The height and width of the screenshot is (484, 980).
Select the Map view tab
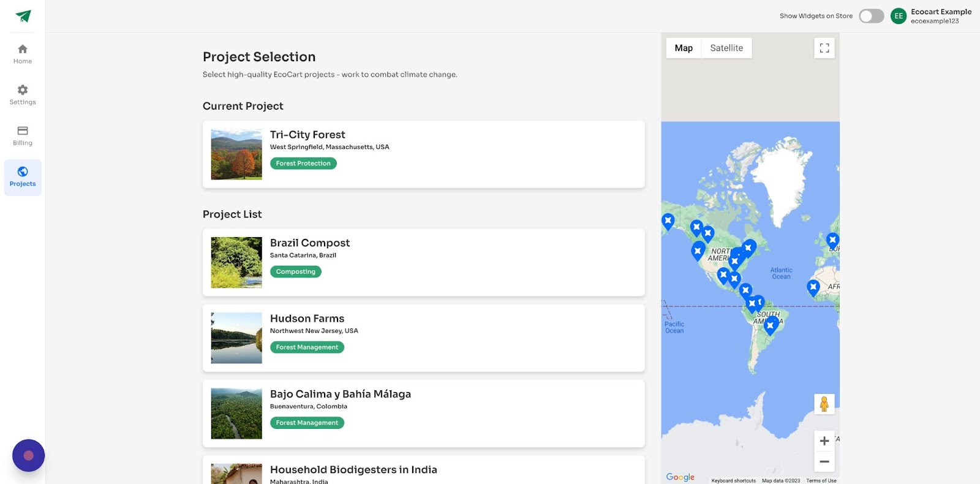(x=684, y=48)
